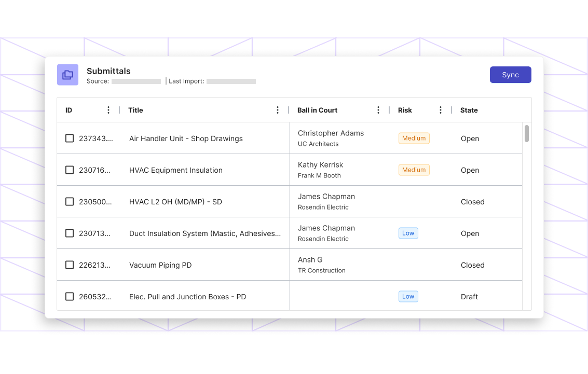Click the State column header

click(469, 109)
